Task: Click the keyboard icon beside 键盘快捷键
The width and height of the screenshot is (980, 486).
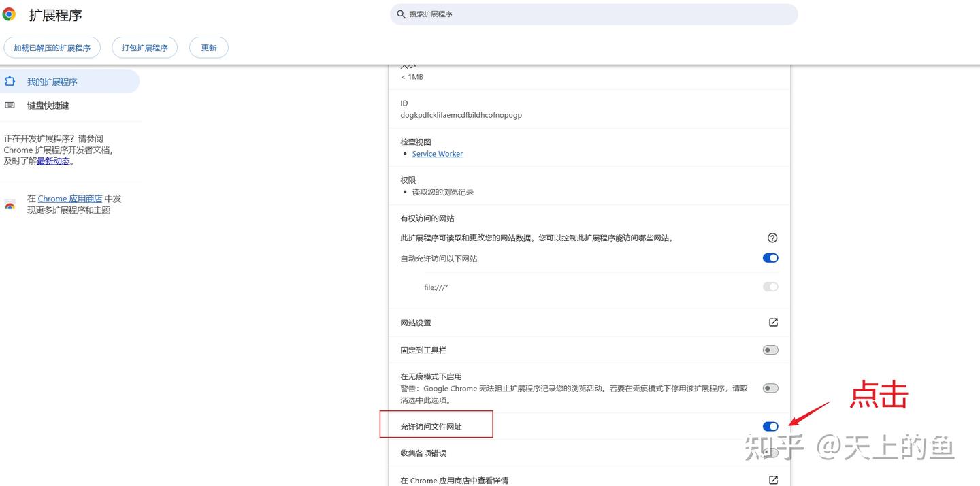Action: [x=10, y=106]
